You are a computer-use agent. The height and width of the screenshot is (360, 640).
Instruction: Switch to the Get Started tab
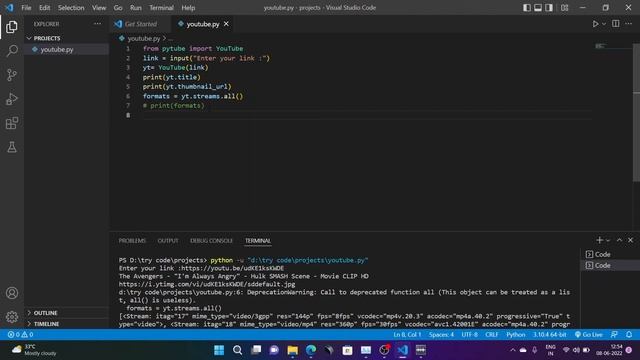point(140,24)
